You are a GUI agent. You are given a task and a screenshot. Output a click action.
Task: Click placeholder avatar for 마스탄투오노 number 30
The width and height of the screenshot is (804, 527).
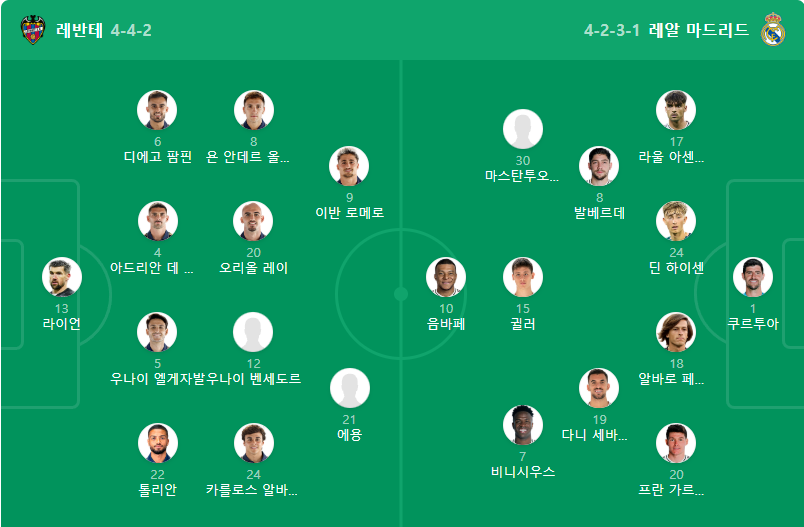pos(522,129)
